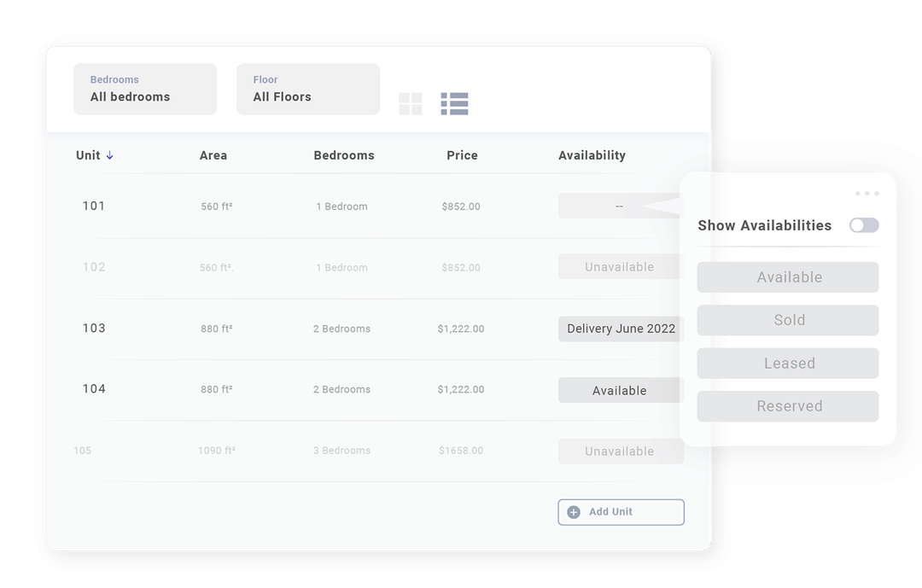This screenshot has width=922, height=588.
Task: Select the Reserved status option
Action: coord(787,406)
